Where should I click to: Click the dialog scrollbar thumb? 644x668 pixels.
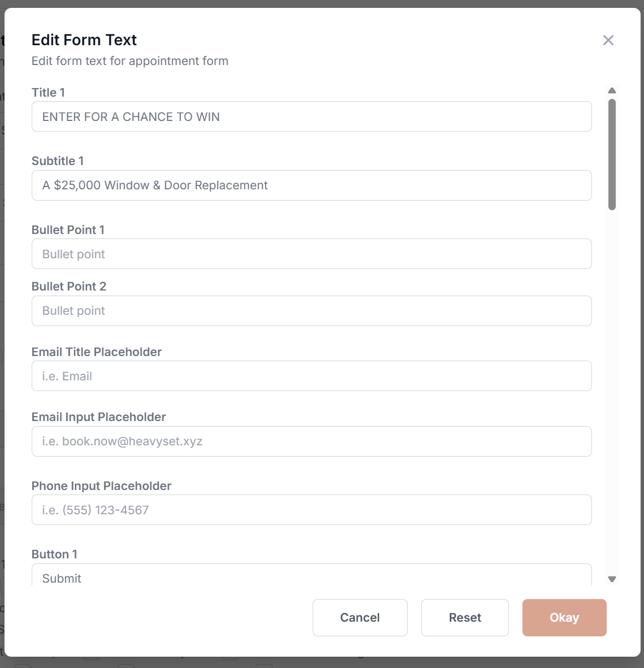[x=612, y=153]
